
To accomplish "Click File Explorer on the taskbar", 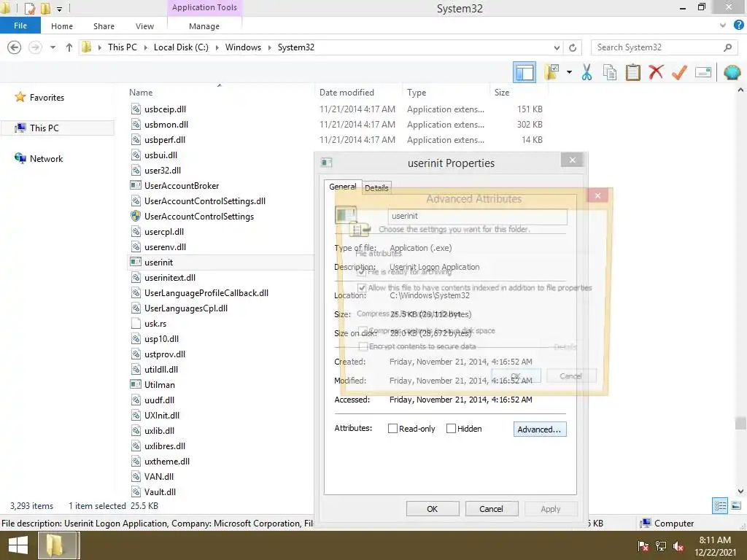I will [57, 545].
